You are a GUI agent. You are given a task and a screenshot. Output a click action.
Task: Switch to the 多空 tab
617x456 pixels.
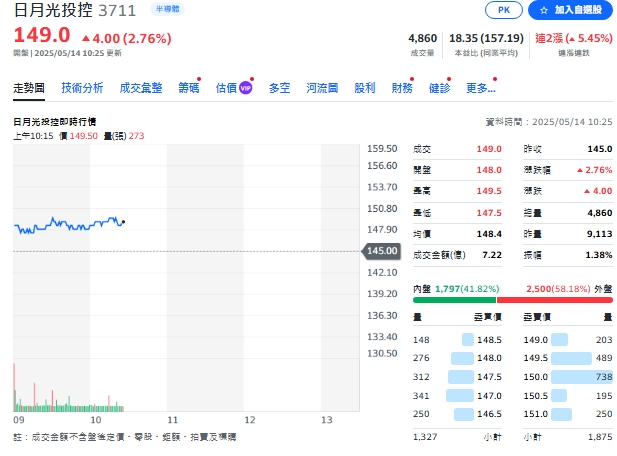point(279,88)
